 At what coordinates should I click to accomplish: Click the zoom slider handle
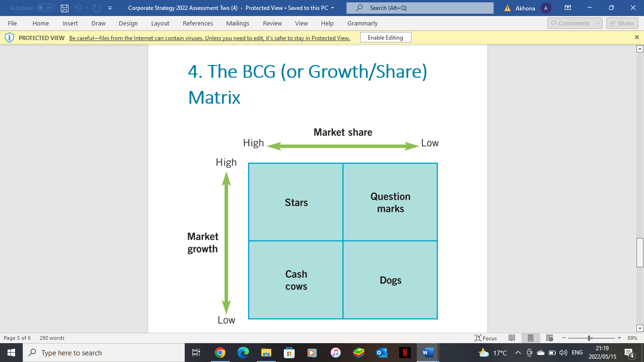click(x=589, y=338)
